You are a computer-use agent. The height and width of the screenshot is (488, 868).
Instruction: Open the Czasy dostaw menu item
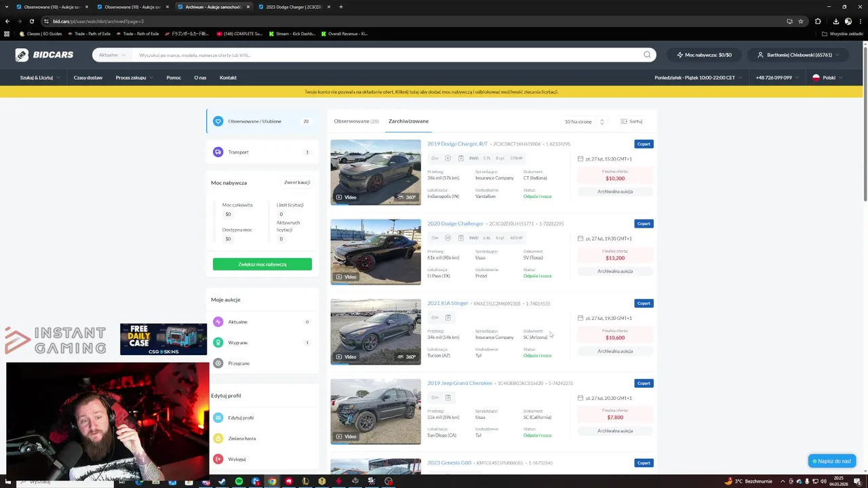click(x=88, y=78)
